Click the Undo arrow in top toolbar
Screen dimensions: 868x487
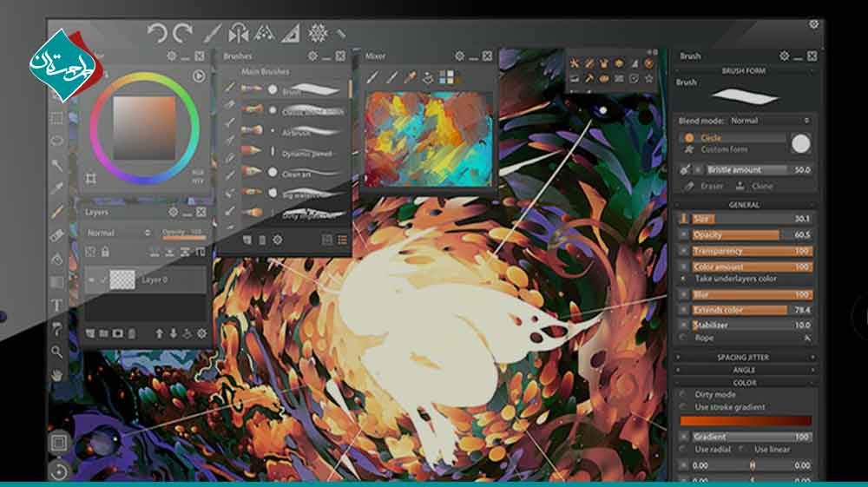[157, 33]
